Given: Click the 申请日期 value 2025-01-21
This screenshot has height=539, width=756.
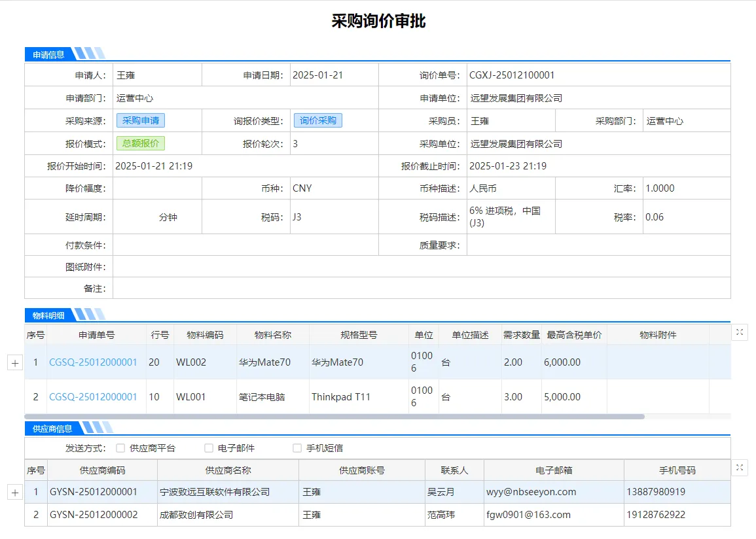Looking at the screenshot, I should [317, 75].
